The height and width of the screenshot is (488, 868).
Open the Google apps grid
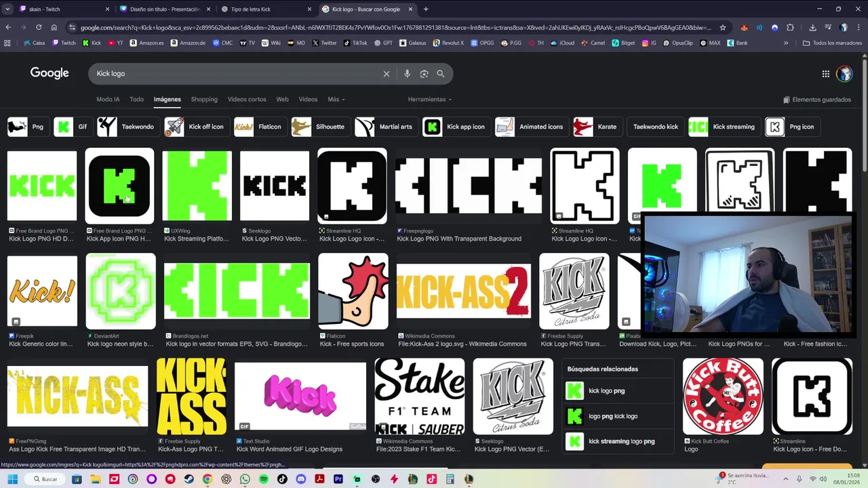[x=825, y=74]
